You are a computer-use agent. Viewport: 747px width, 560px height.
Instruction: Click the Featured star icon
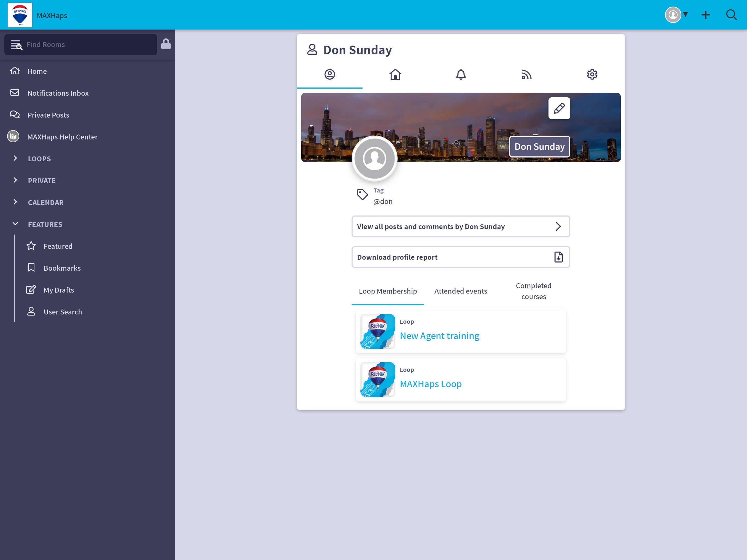[31, 246]
